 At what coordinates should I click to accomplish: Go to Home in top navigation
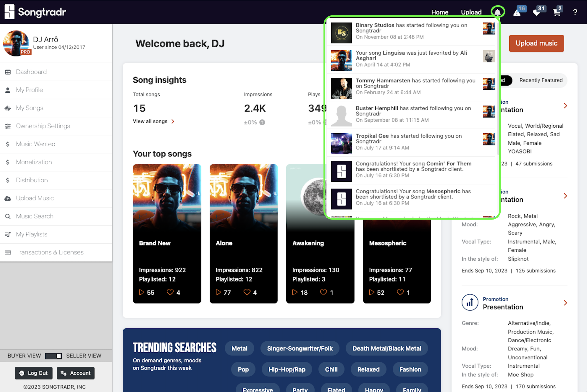tap(440, 12)
